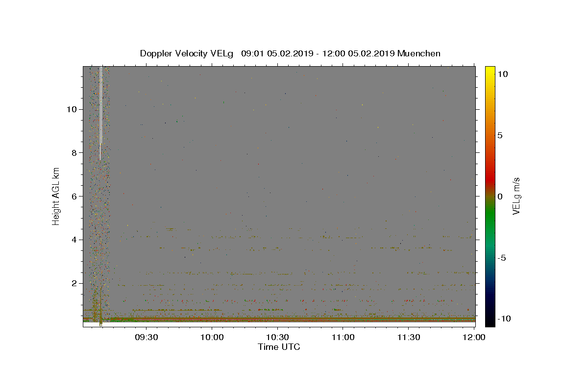Click the 10:00 time tick label

[x=212, y=337]
